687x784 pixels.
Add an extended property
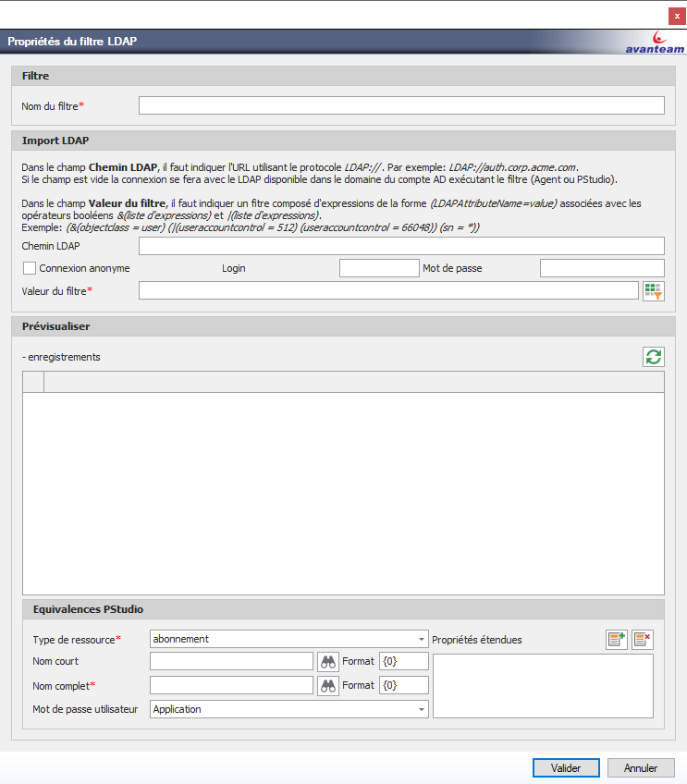click(617, 640)
